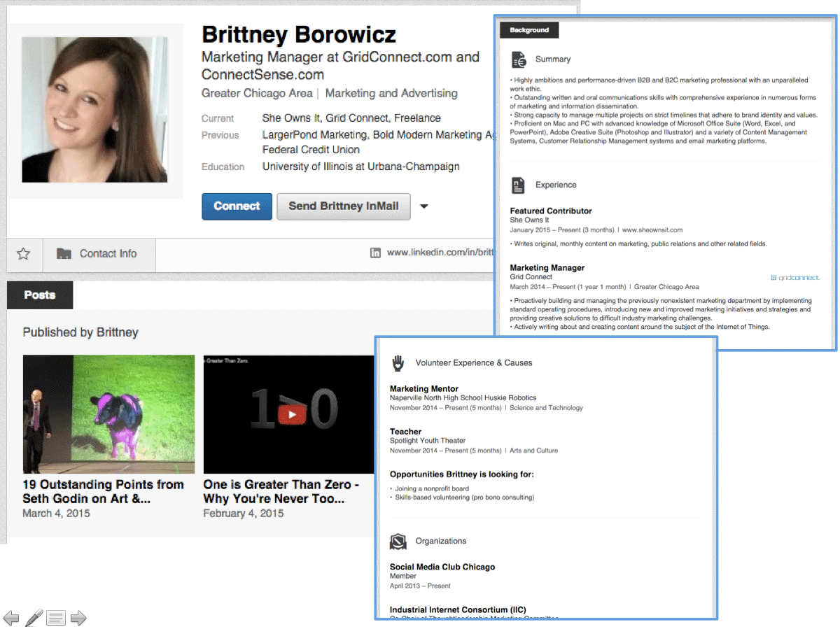The width and height of the screenshot is (840, 629).
Task: Click 'Joining a nonprofit board' bullet
Action: click(432, 488)
